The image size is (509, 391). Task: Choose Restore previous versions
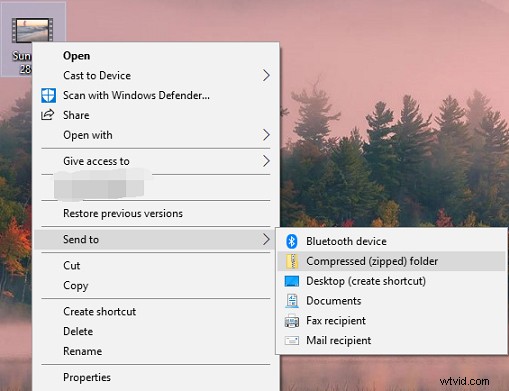coord(157,213)
